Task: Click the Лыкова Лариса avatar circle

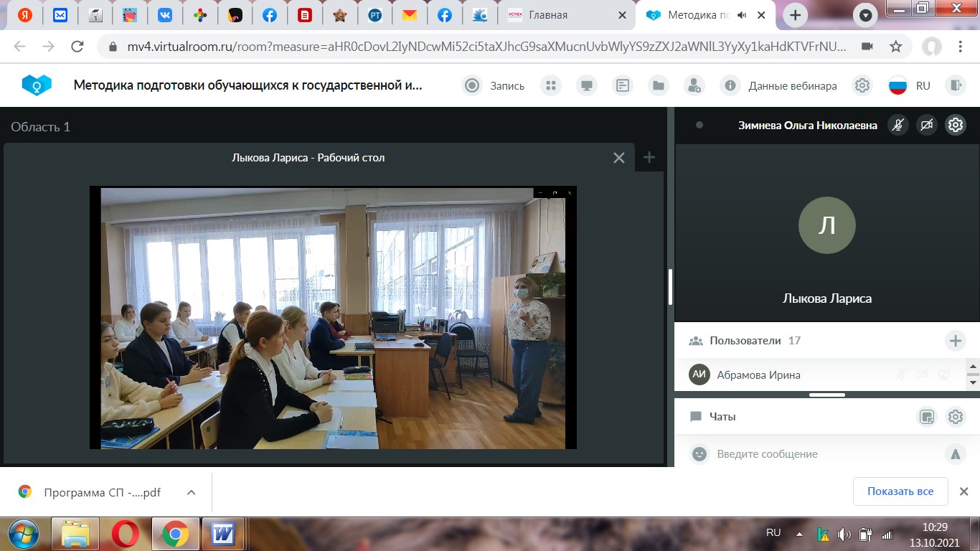Action: [x=827, y=225]
